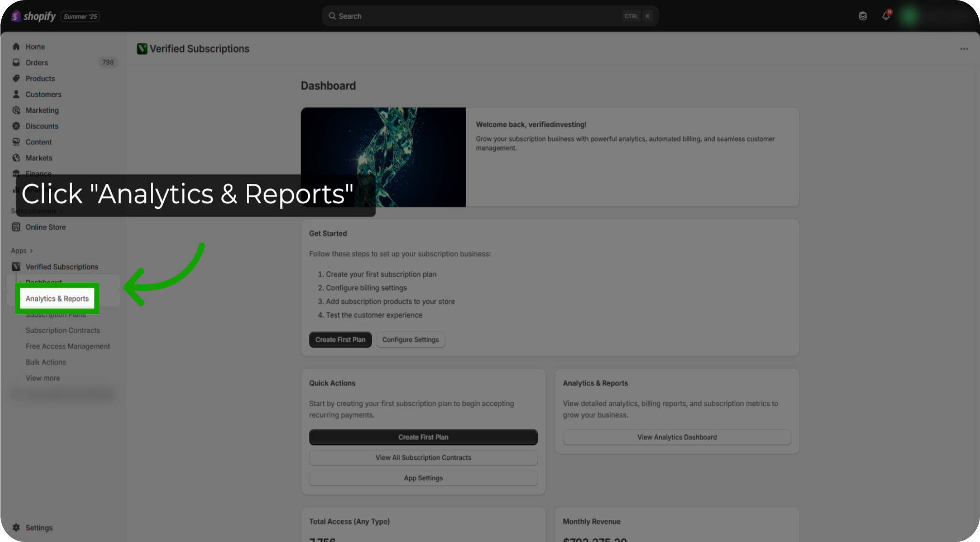
Task: Expand the Apps section chevron
Action: [x=31, y=251]
